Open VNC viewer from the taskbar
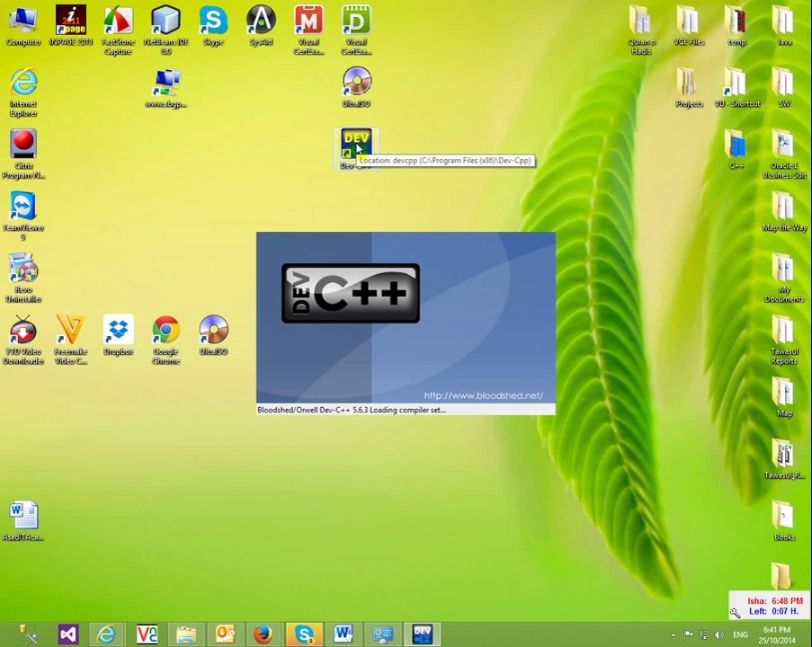The image size is (812, 647). [147, 634]
